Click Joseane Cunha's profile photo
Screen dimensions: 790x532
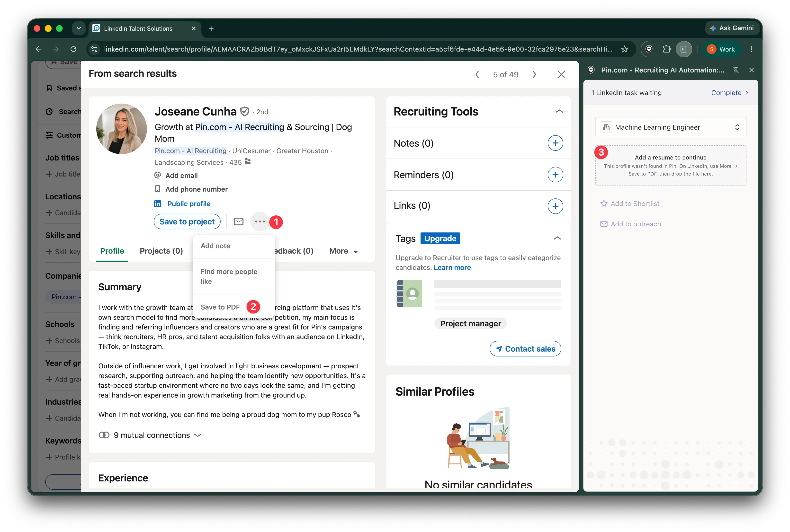(x=121, y=129)
